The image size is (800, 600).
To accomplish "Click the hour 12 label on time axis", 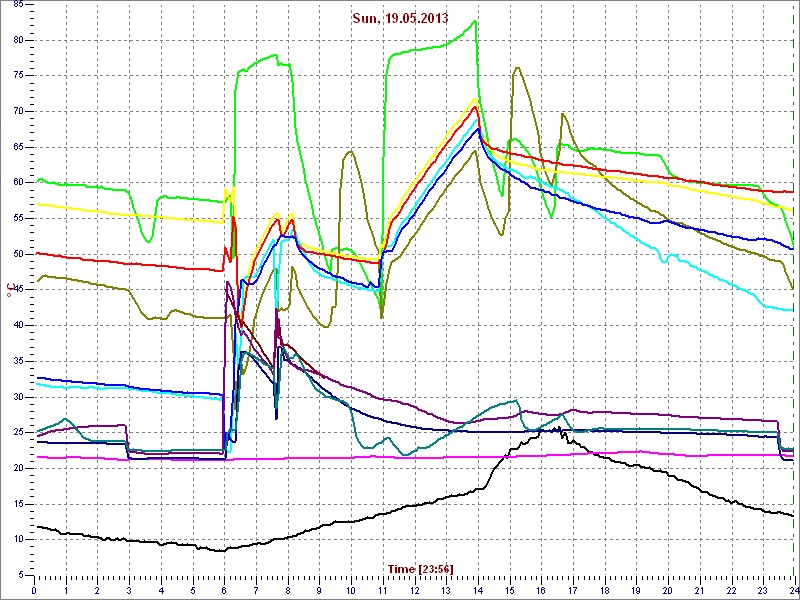I will pyautogui.click(x=414, y=590).
